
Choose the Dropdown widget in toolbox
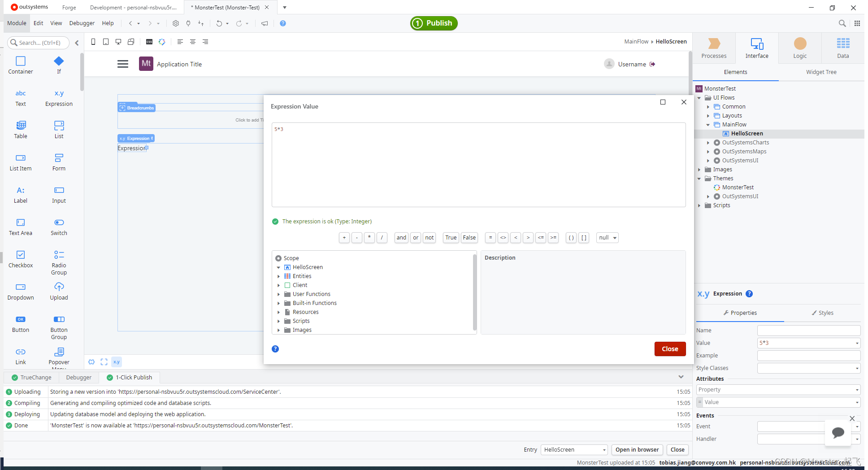(x=21, y=292)
